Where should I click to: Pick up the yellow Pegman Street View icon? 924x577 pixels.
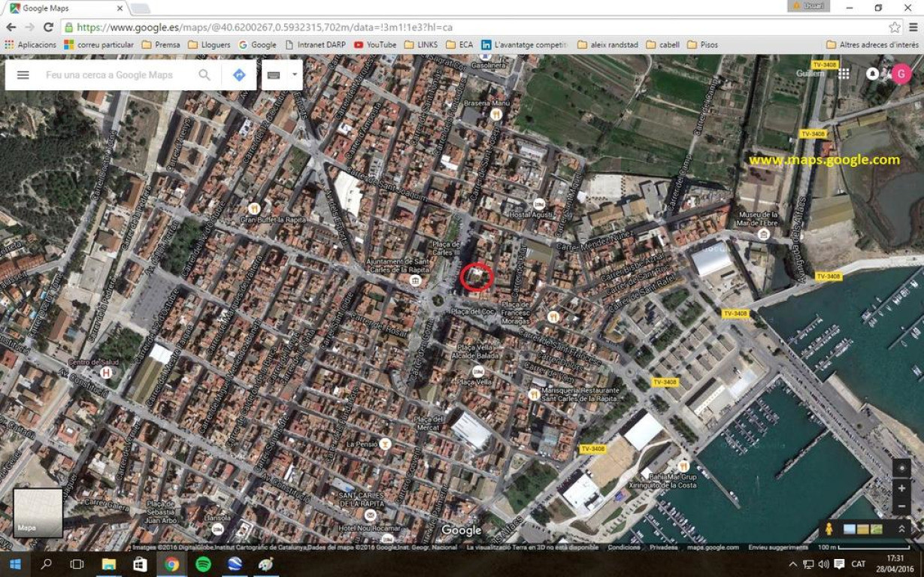(x=829, y=529)
